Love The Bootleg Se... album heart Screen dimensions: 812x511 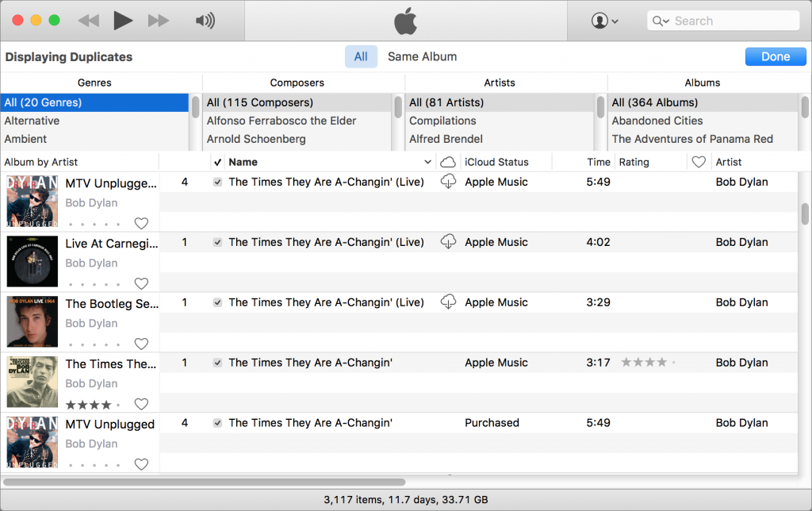click(x=141, y=344)
